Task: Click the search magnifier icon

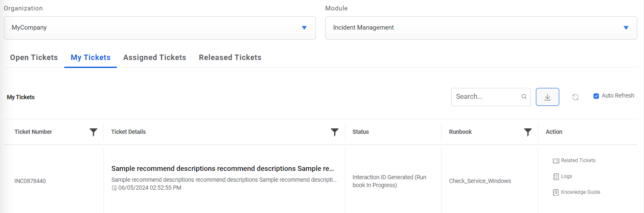Action: point(524,97)
